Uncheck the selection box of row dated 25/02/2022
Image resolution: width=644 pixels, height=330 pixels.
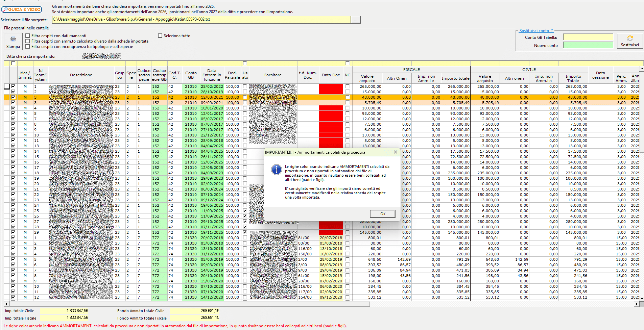click(13, 86)
